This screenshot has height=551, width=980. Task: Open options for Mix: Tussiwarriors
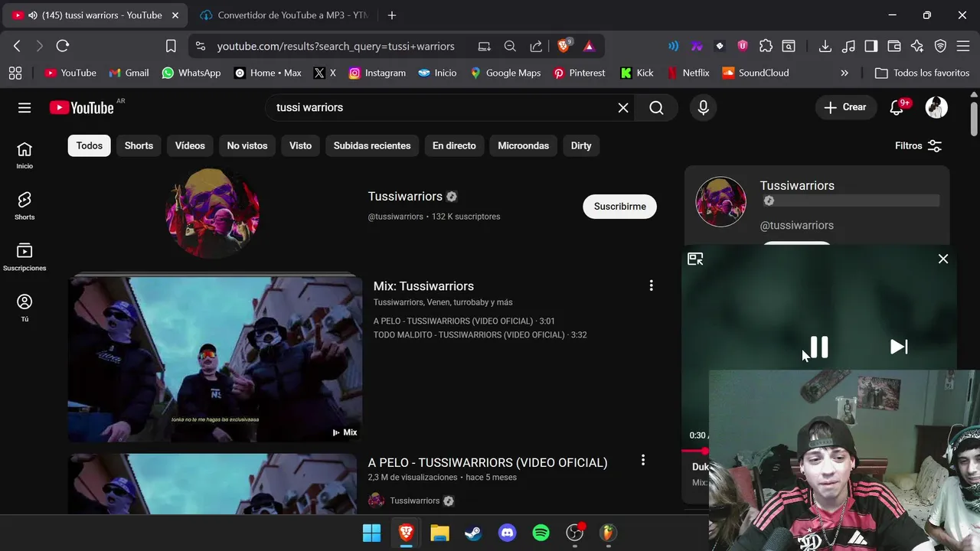pos(651,285)
